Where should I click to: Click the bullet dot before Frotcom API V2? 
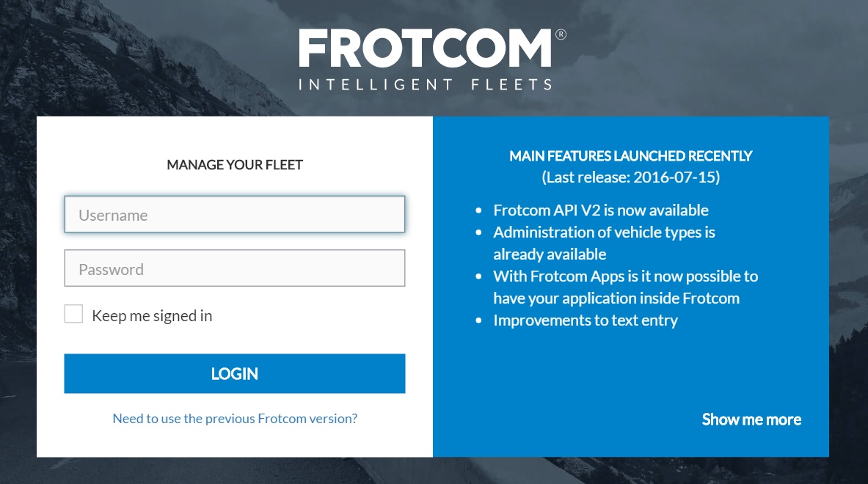(x=479, y=211)
